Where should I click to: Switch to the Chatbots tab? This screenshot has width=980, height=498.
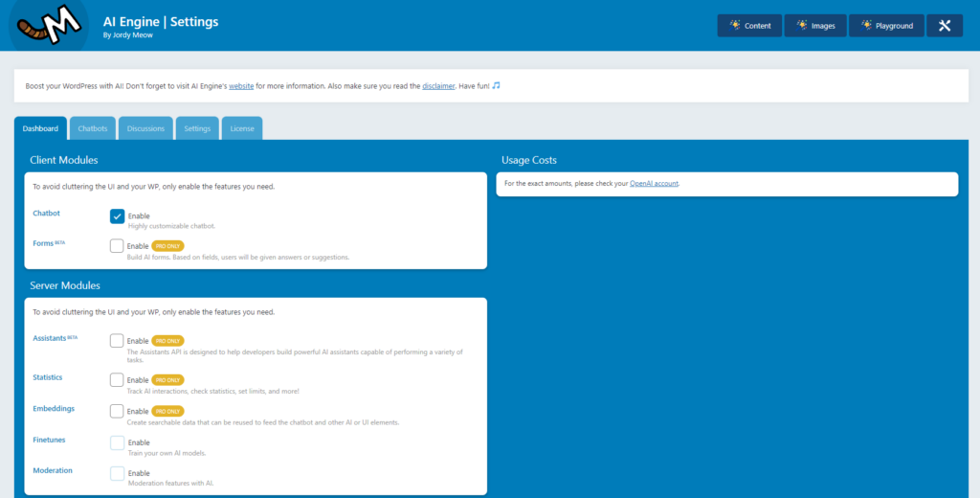[x=93, y=128]
